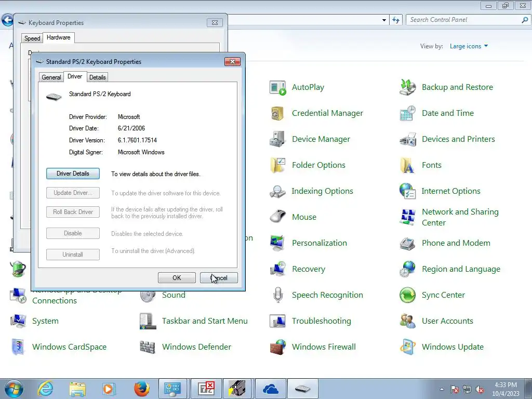
Task: Open Date and Time calendar icon
Action: (407, 113)
